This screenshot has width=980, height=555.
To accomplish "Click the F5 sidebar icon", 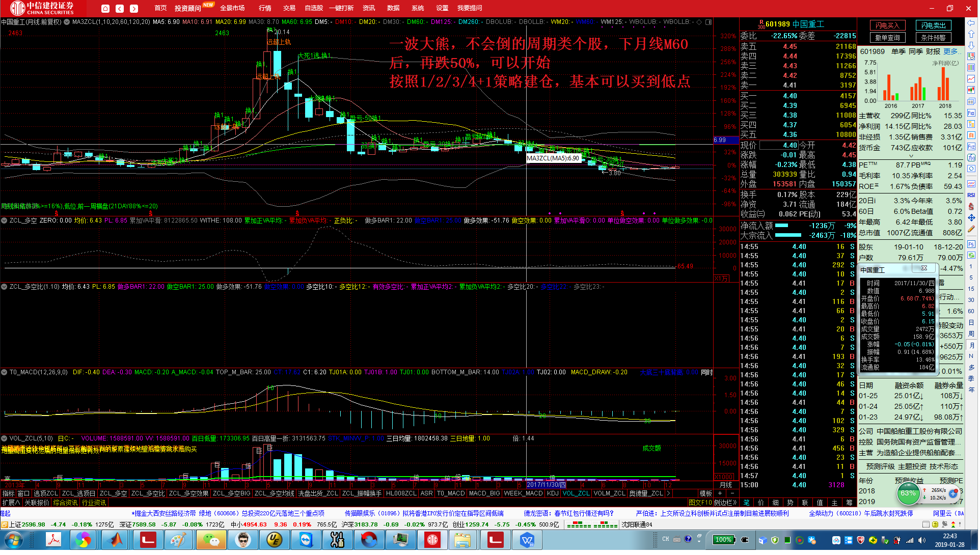I will (971, 244).
